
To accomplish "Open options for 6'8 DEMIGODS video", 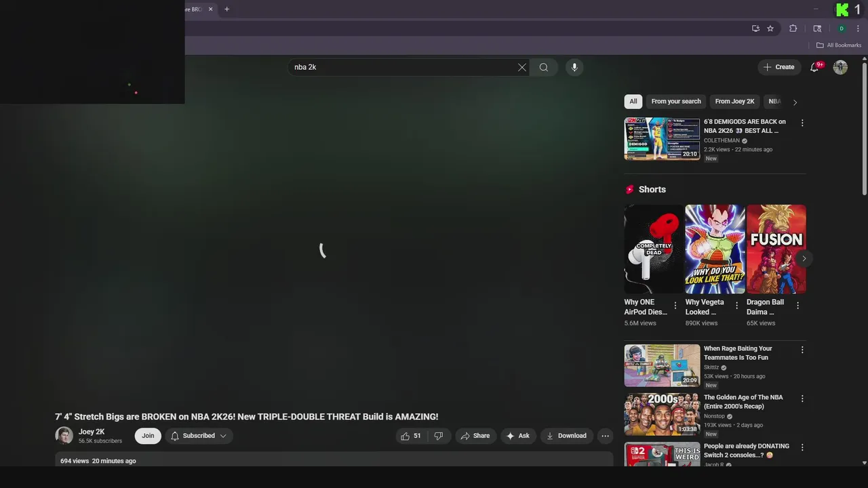I will tap(802, 123).
